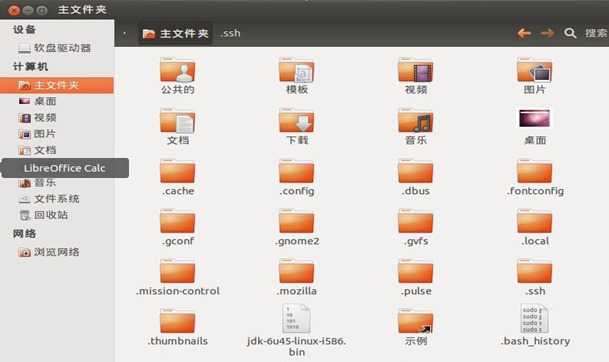
Task: Go forward with the right arrow
Action: pos(547,33)
